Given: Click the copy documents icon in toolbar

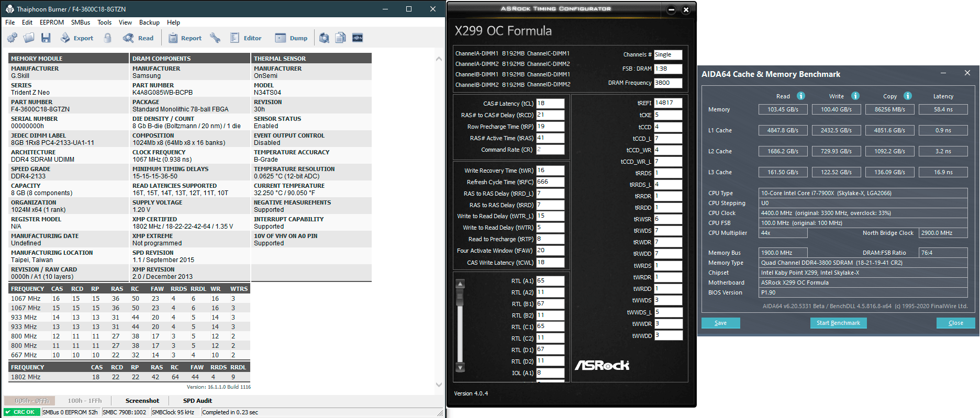Looking at the screenshot, I should (341, 38).
